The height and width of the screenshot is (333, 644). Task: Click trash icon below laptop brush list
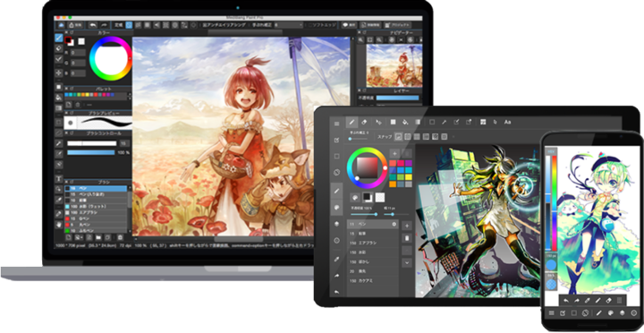click(x=120, y=237)
